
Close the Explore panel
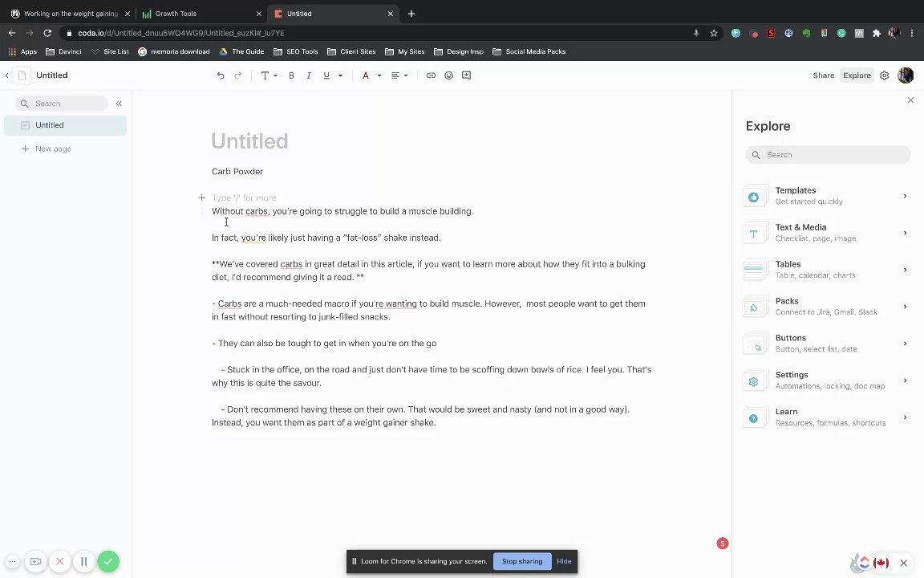(x=910, y=100)
